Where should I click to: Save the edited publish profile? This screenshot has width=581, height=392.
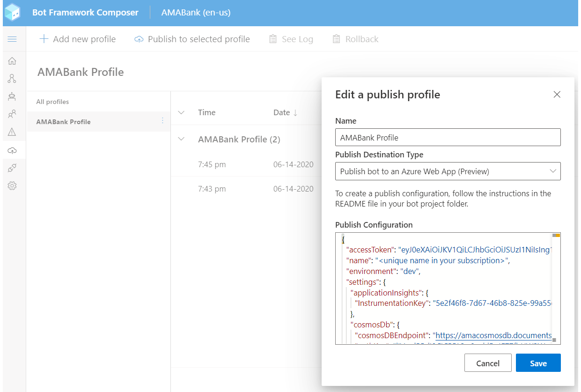pyautogui.click(x=538, y=362)
